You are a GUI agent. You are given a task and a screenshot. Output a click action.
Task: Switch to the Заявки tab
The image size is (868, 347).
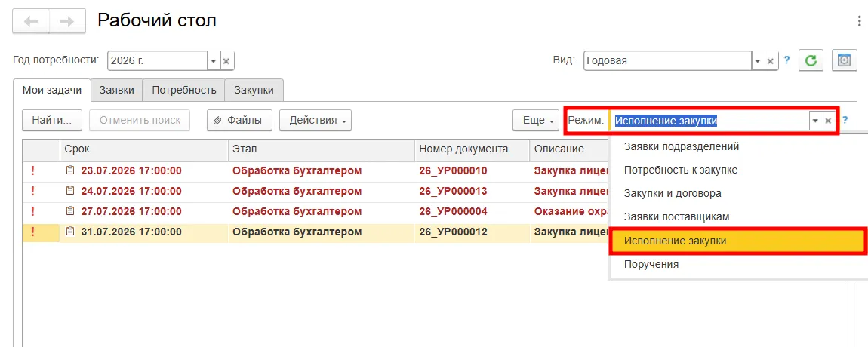point(117,91)
